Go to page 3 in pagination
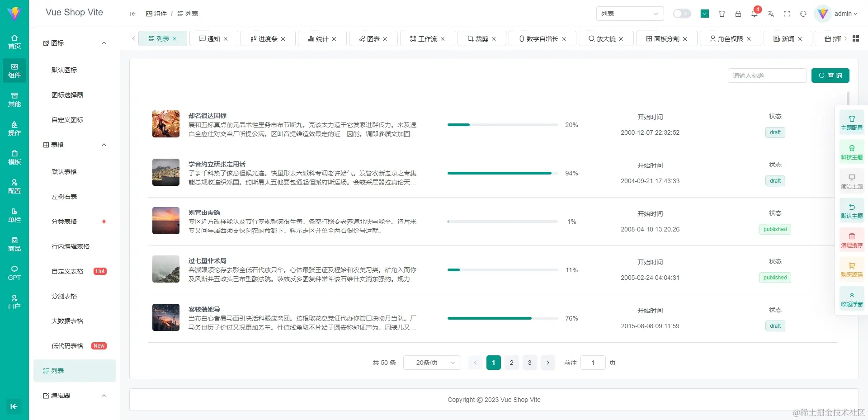The width and height of the screenshot is (868, 420). coord(529,363)
